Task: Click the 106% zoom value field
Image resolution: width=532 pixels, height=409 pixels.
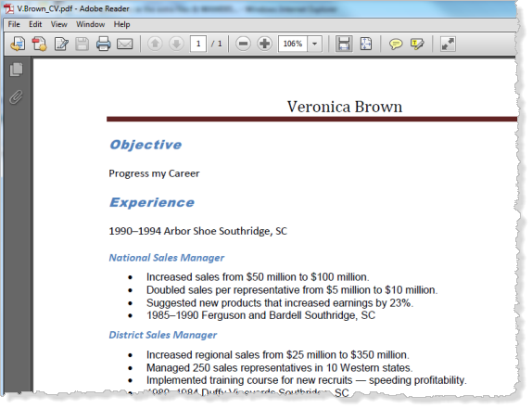Action: coord(293,44)
